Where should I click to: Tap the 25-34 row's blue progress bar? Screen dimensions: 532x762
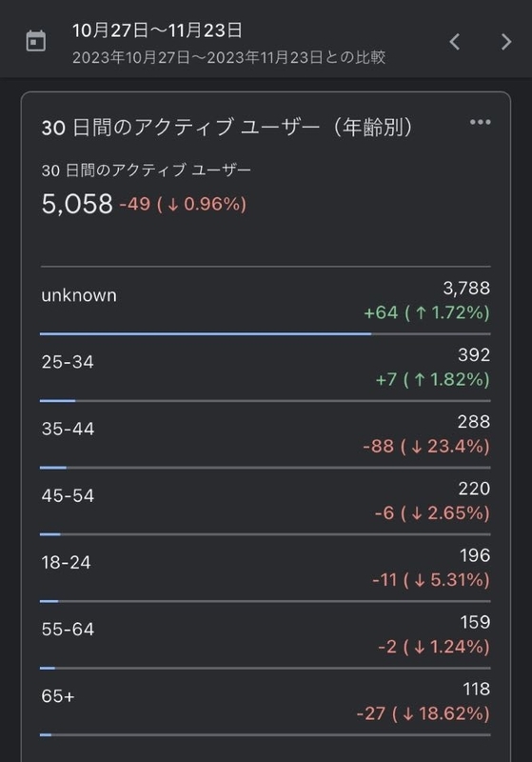(58, 401)
